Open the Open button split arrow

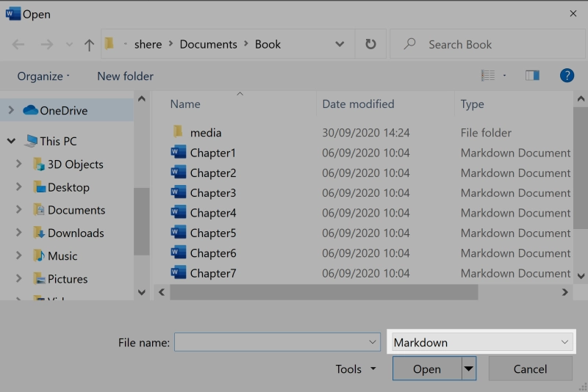pyautogui.click(x=468, y=369)
